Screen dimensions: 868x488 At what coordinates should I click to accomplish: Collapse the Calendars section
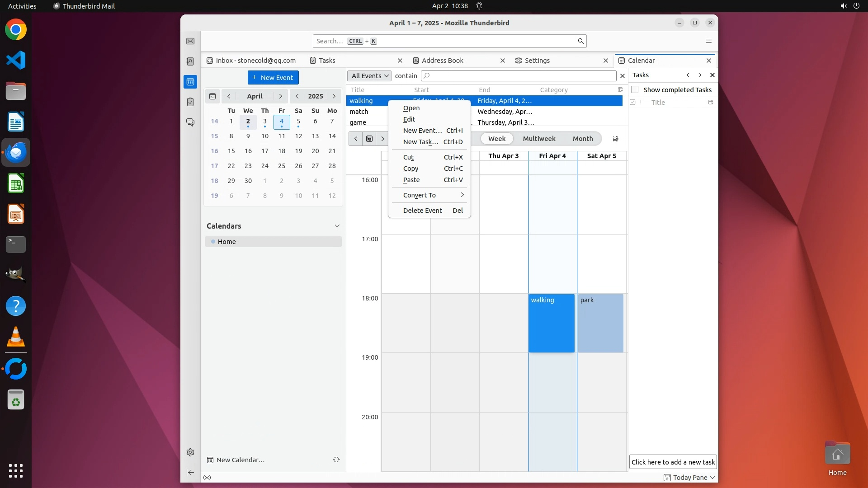pyautogui.click(x=337, y=226)
